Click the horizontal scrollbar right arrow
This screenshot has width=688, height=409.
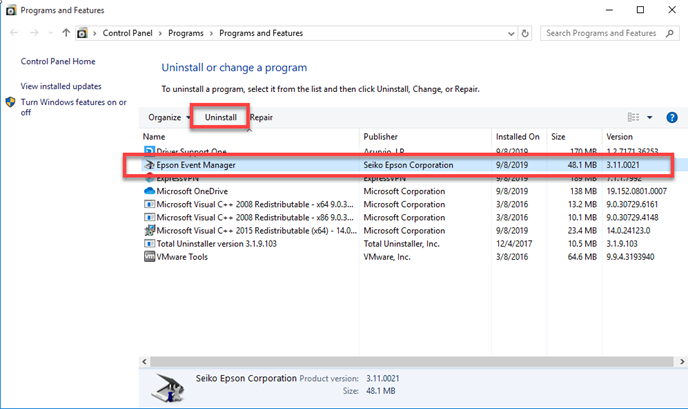tap(682, 362)
